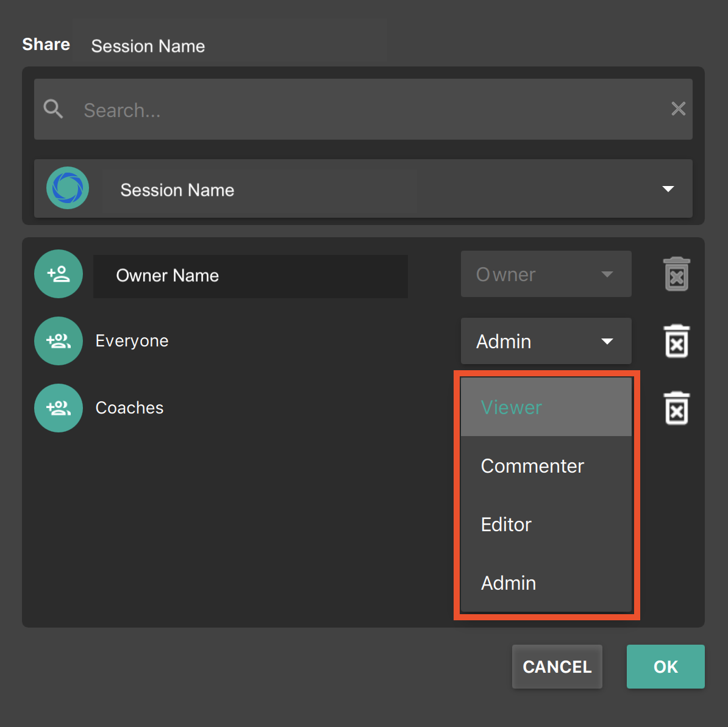The width and height of the screenshot is (728, 727).
Task: Dismiss the dialog with Cancel
Action: [557, 667]
